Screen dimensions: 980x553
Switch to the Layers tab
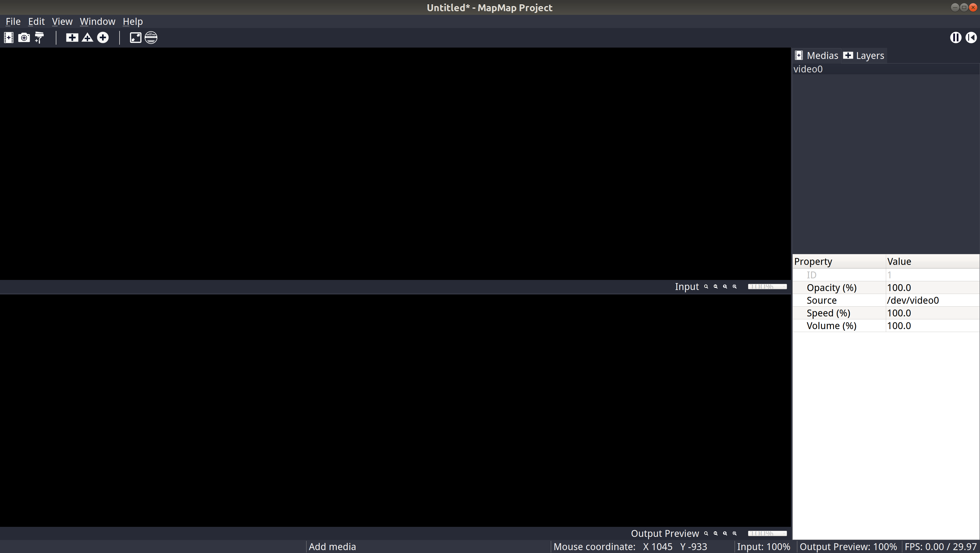point(864,56)
